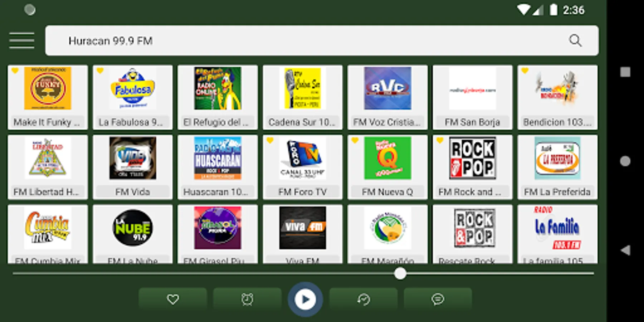Viewport: 644px width, 322px height.
Task: Select the FM La Preferida station
Action: click(x=557, y=167)
